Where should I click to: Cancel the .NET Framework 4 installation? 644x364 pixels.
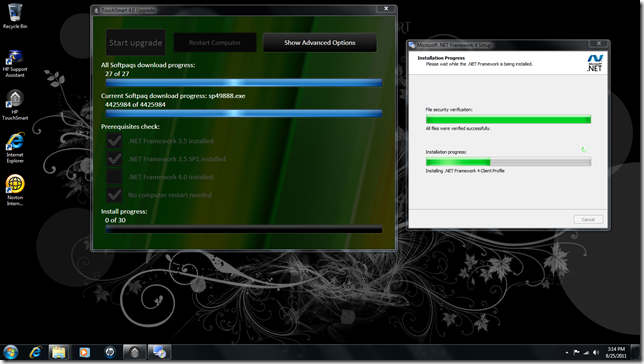coord(588,219)
